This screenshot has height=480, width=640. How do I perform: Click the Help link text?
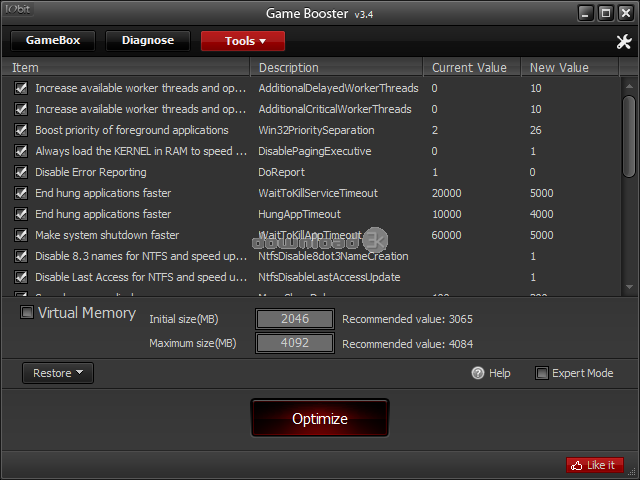point(500,373)
